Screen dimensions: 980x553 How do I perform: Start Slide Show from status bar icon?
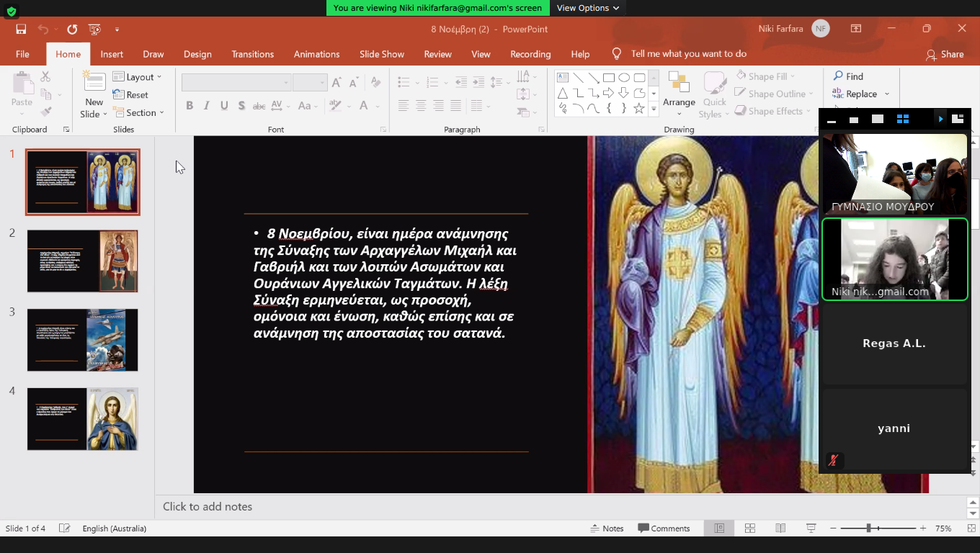pyautogui.click(x=811, y=528)
